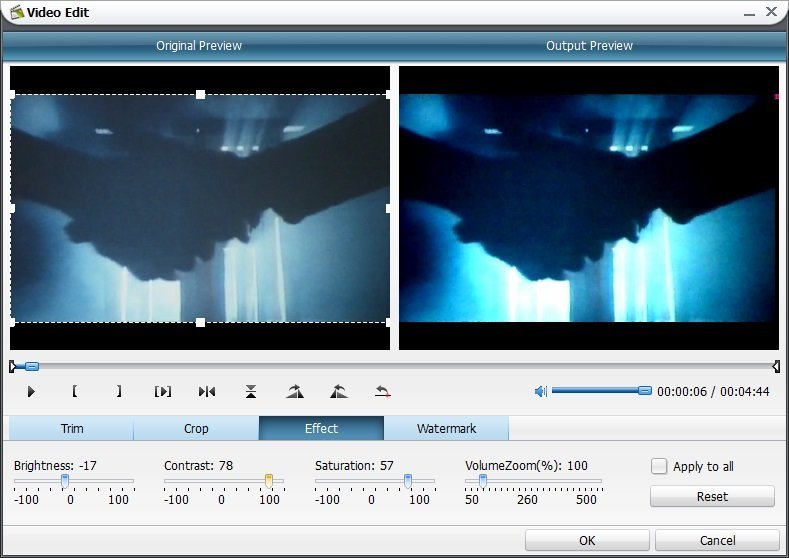The height and width of the screenshot is (558, 789).
Task: Click the Cancel button
Action: (x=718, y=540)
